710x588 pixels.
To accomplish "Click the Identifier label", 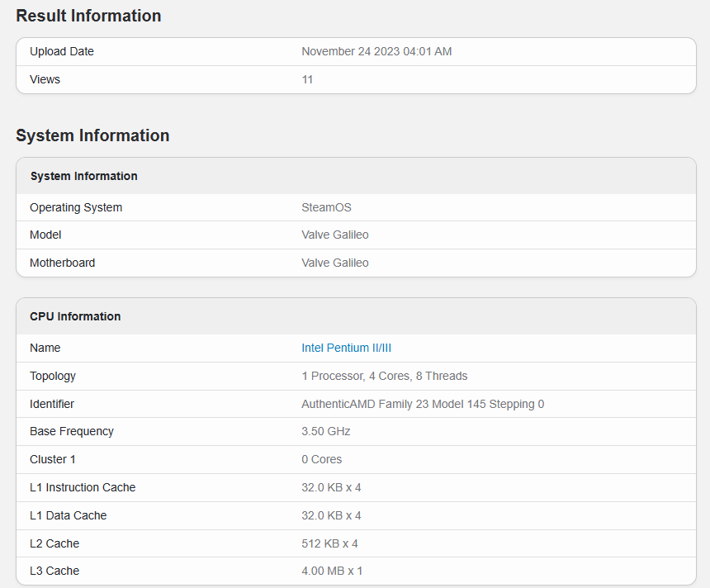I will pos(52,404).
